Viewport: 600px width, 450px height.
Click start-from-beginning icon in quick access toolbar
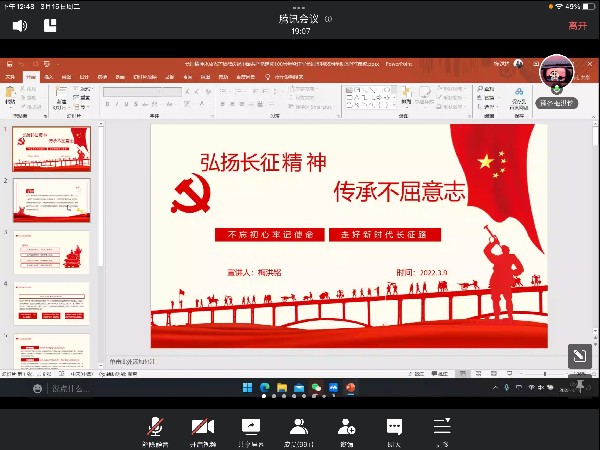pos(47,64)
